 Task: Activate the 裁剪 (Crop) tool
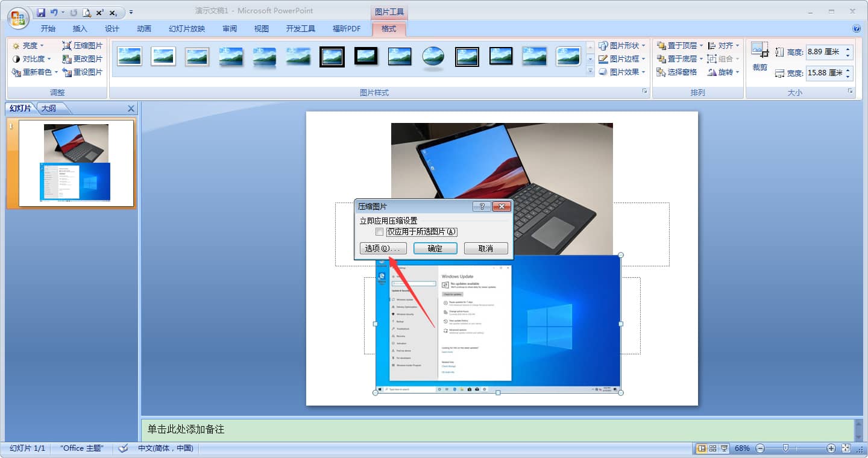point(759,57)
